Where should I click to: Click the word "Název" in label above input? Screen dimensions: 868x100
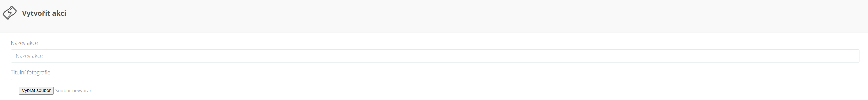coord(18,43)
